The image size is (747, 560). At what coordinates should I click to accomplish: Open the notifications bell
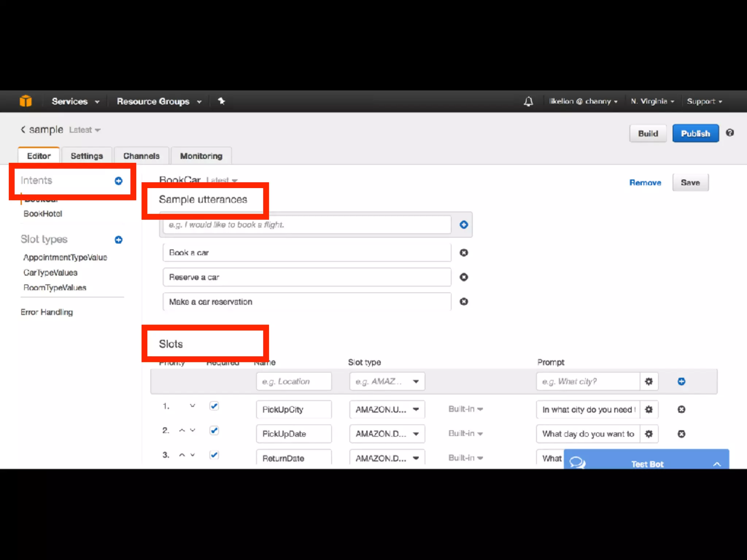(528, 101)
